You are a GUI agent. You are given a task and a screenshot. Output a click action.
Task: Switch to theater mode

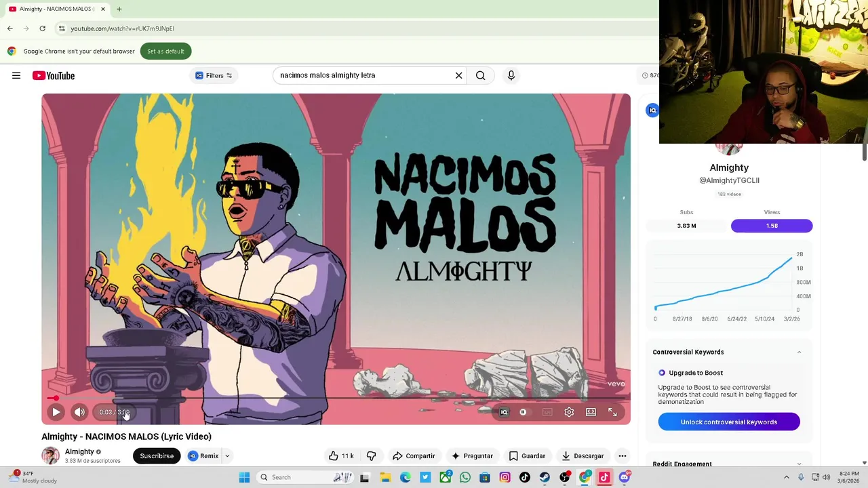pyautogui.click(x=591, y=412)
